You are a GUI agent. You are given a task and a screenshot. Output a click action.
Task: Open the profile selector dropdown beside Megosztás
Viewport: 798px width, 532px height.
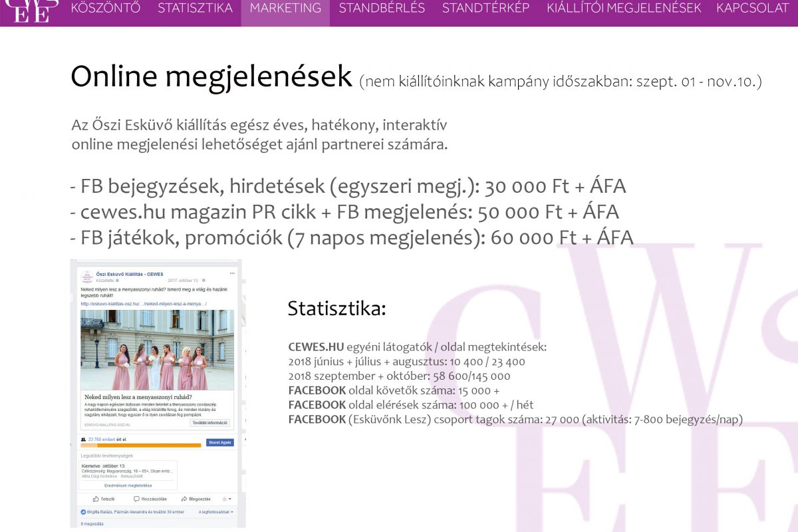pyautogui.click(x=227, y=499)
